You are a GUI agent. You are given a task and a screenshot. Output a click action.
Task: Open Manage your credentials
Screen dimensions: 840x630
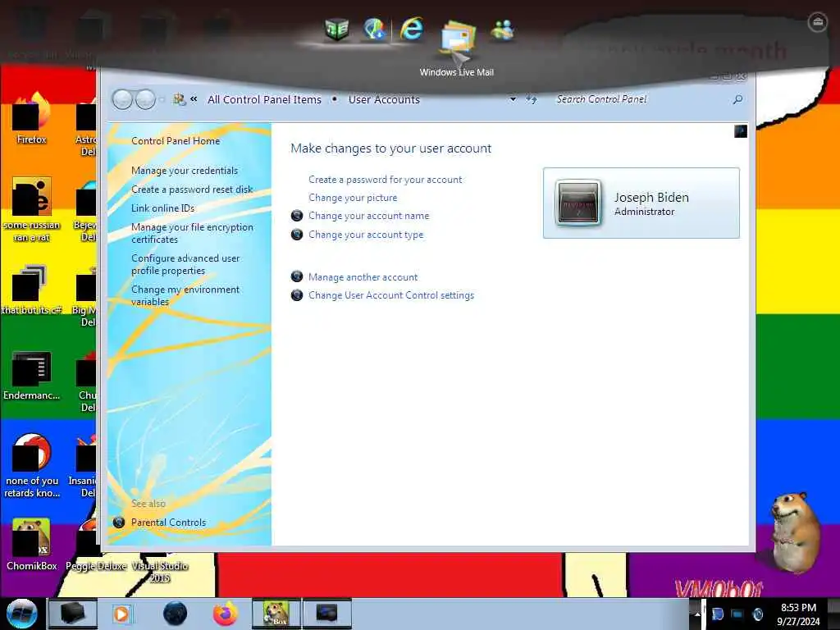click(185, 171)
